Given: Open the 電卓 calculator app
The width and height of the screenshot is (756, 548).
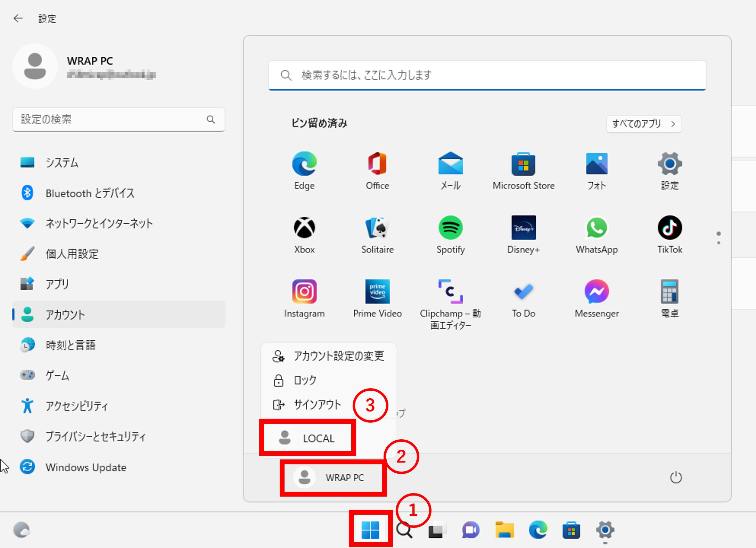Looking at the screenshot, I should tap(669, 298).
